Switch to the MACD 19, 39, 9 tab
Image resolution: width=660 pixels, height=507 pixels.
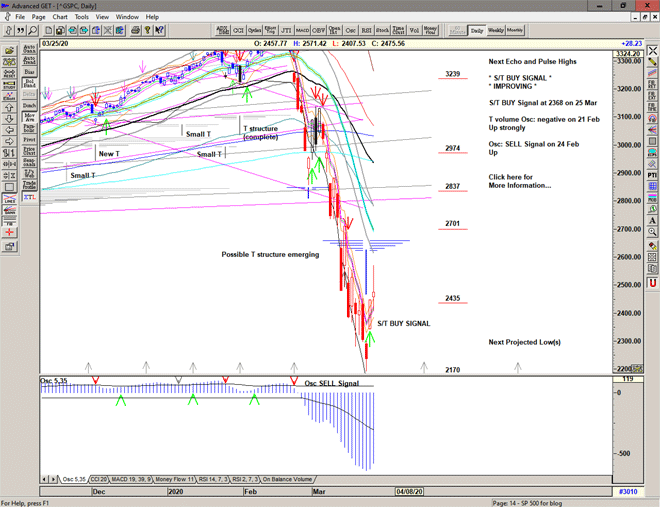[x=134, y=479]
